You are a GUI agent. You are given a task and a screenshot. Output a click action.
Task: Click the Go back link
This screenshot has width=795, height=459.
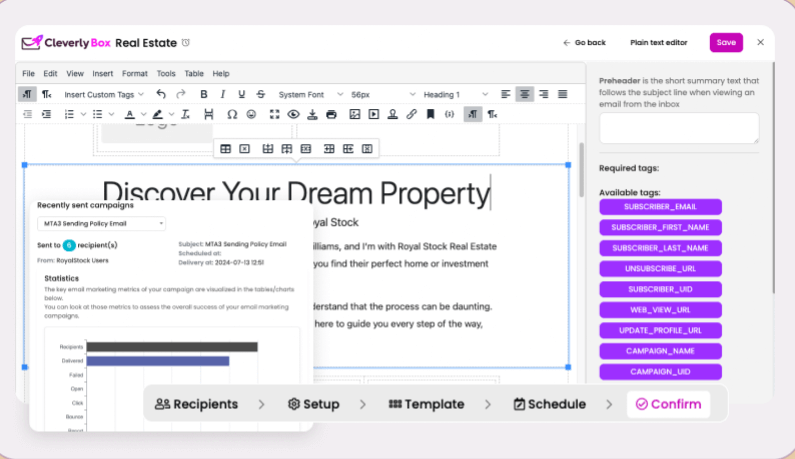tap(584, 43)
